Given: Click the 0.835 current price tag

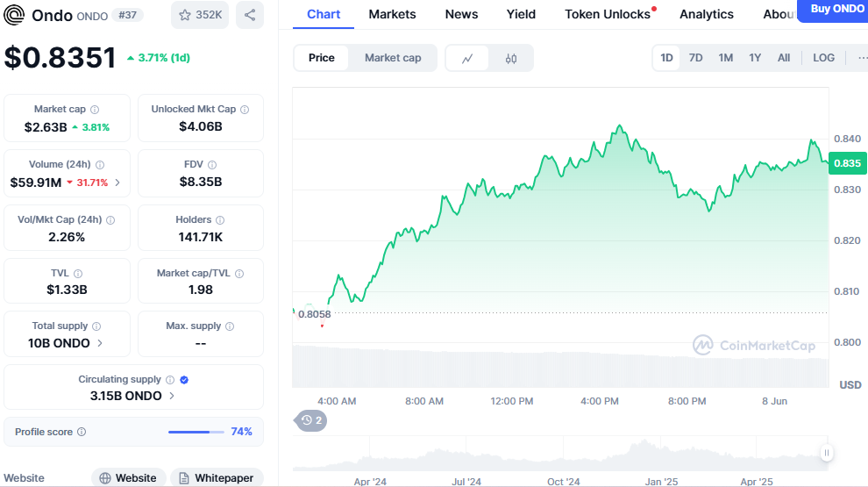Looking at the screenshot, I should (x=848, y=163).
